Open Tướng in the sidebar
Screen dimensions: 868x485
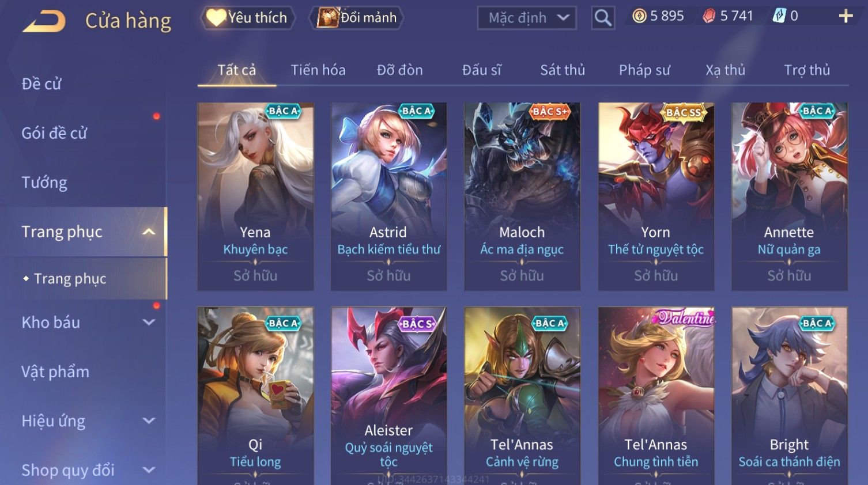[x=44, y=183]
